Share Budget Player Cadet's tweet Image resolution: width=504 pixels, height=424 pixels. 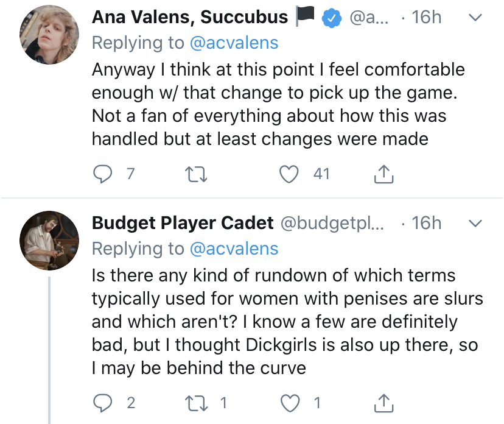(383, 402)
